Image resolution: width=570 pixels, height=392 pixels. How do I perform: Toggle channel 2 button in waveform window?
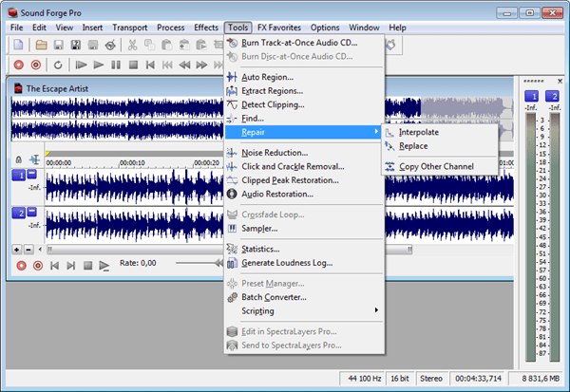18,213
